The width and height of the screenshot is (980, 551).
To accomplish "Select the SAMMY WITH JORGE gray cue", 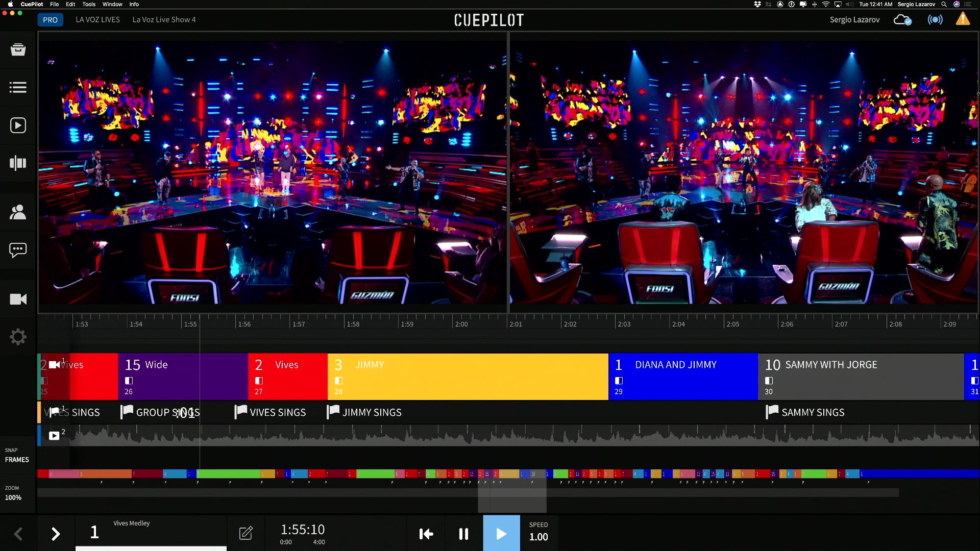I will pos(861,377).
